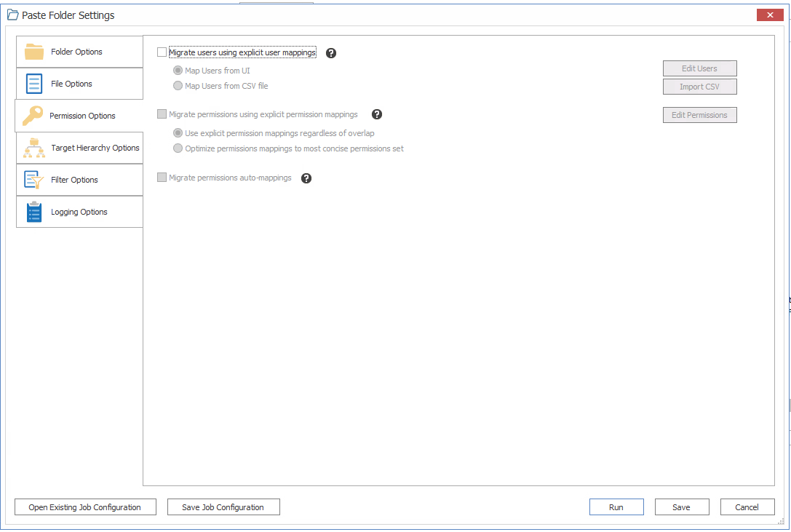Click the clipboard icon beside Logging Options

click(33, 211)
